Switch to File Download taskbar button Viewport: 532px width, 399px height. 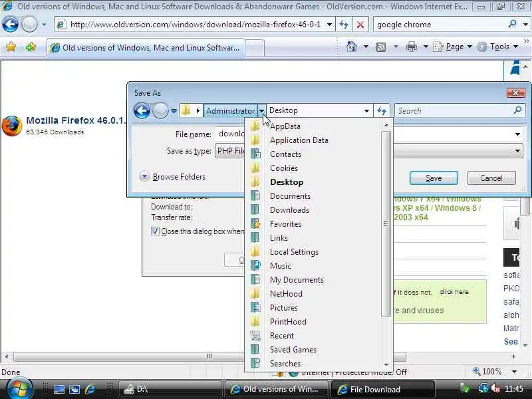(x=383, y=389)
